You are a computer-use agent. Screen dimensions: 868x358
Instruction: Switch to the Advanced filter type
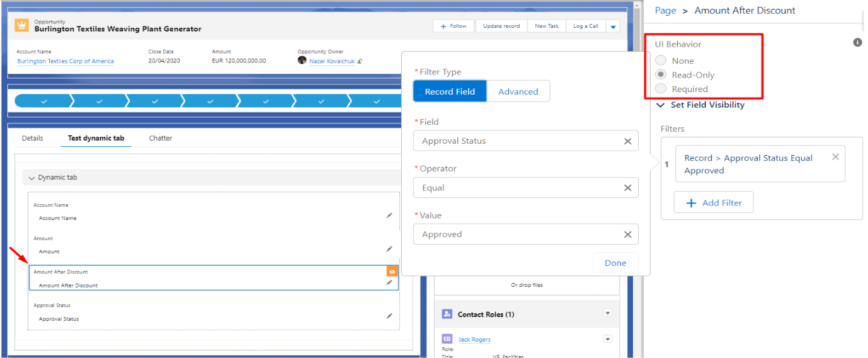[x=518, y=91]
